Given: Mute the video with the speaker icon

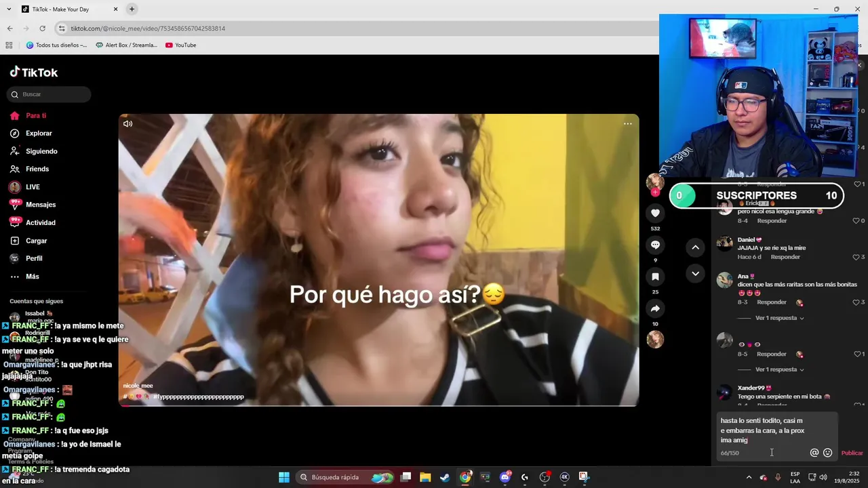Looking at the screenshot, I should click(x=127, y=123).
